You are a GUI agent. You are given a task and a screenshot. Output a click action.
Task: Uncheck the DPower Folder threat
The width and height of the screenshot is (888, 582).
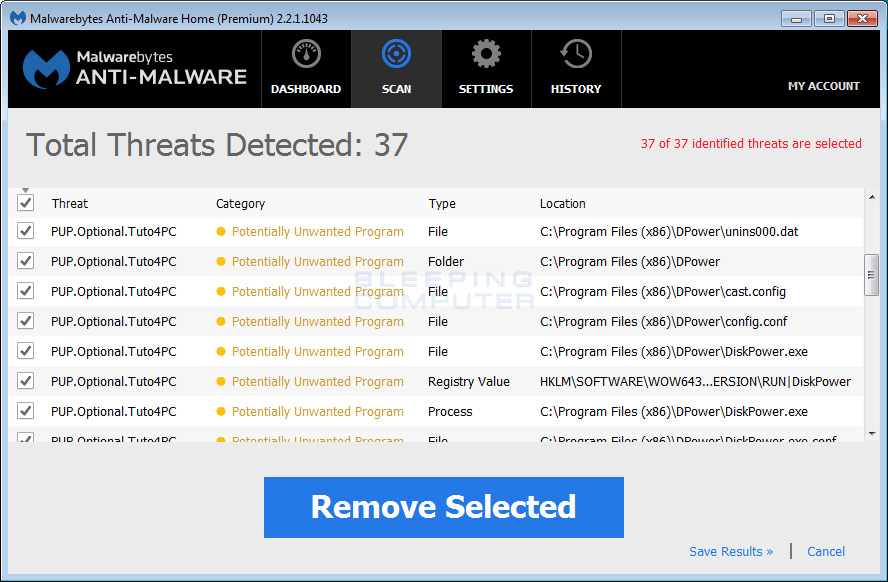25,261
